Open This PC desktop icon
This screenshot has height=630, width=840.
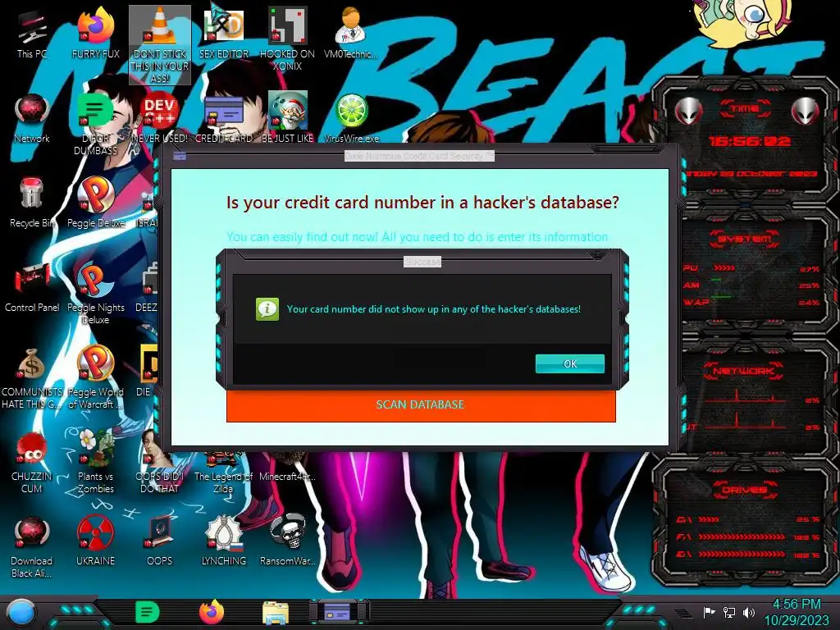click(x=32, y=34)
